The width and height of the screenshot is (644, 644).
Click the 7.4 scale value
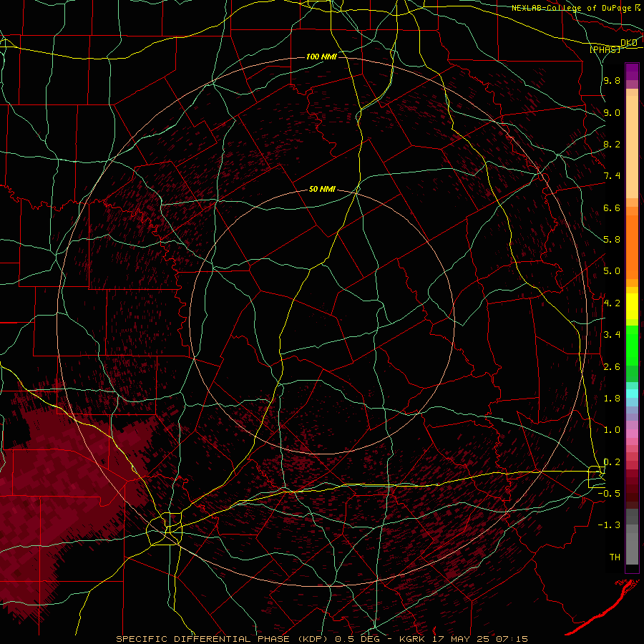612,176
